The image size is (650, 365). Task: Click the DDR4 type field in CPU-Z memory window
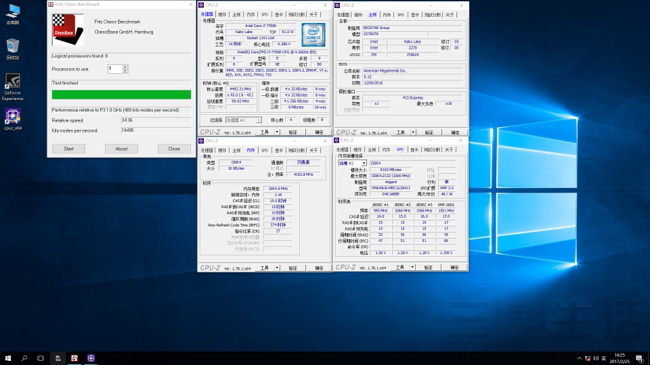click(236, 163)
